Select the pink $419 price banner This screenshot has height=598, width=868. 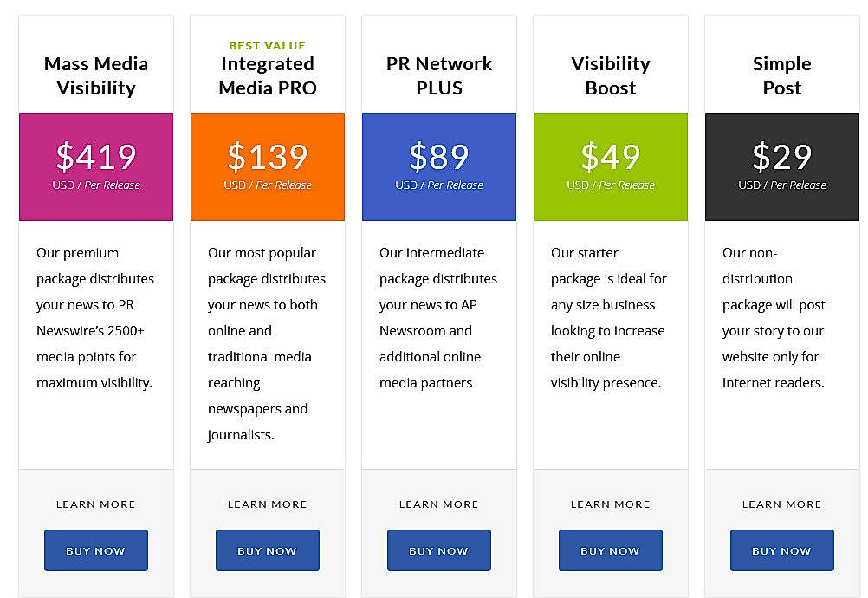coord(95,165)
